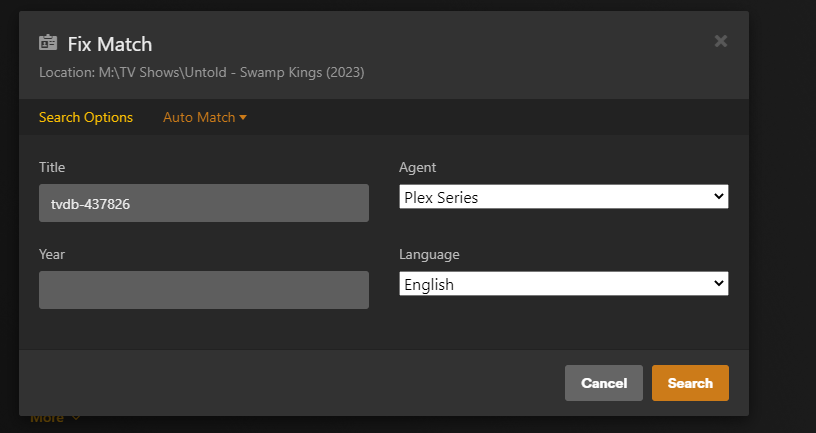Click the Title field containing tvdb-437826
Image resolution: width=816 pixels, height=433 pixels.
(204, 203)
